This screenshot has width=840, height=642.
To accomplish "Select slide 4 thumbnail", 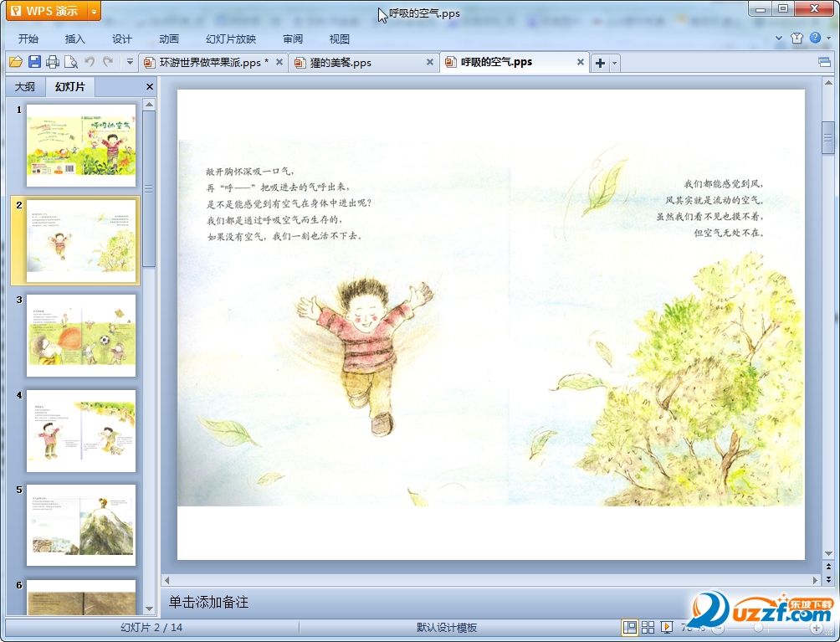I will pyautogui.click(x=81, y=431).
